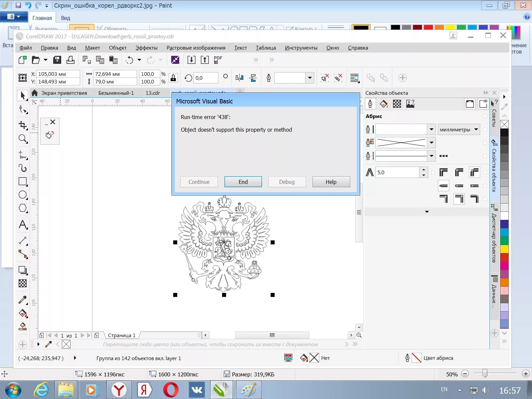532x399 pixels.
Task: Select the Rectangle tool
Action: pyautogui.click(x=23, y=181)
